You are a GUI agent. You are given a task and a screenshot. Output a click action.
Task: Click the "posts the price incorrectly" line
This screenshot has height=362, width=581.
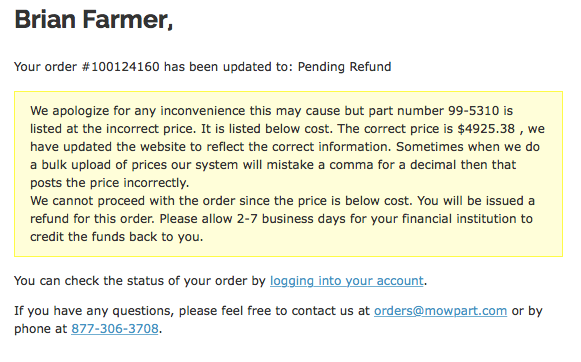(x=110, y=183)
